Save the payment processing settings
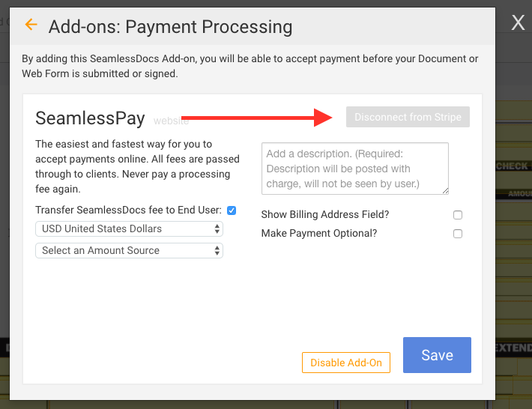Image resolution: width=532 pixels, height=409 pixels. [x=437, y=355]
